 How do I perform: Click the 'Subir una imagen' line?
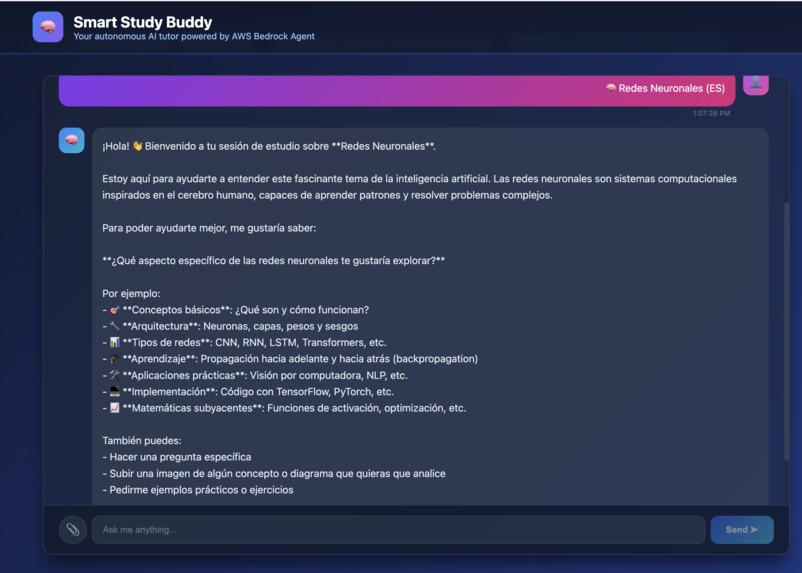click(x=274, y=473)
